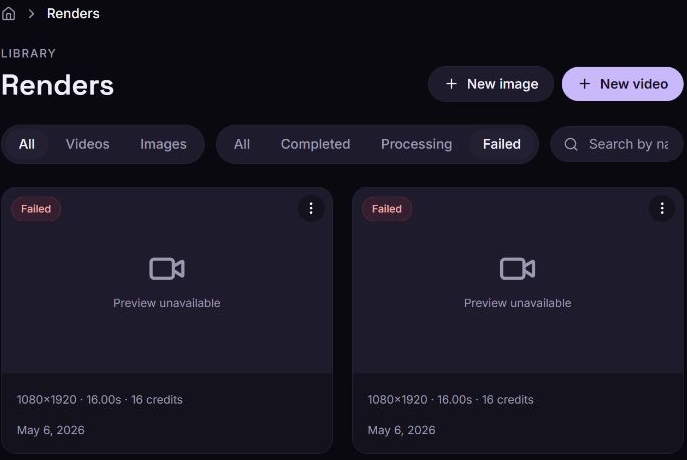Show All statuses filter
Screen dimensions: 687x460
(242, 144)
